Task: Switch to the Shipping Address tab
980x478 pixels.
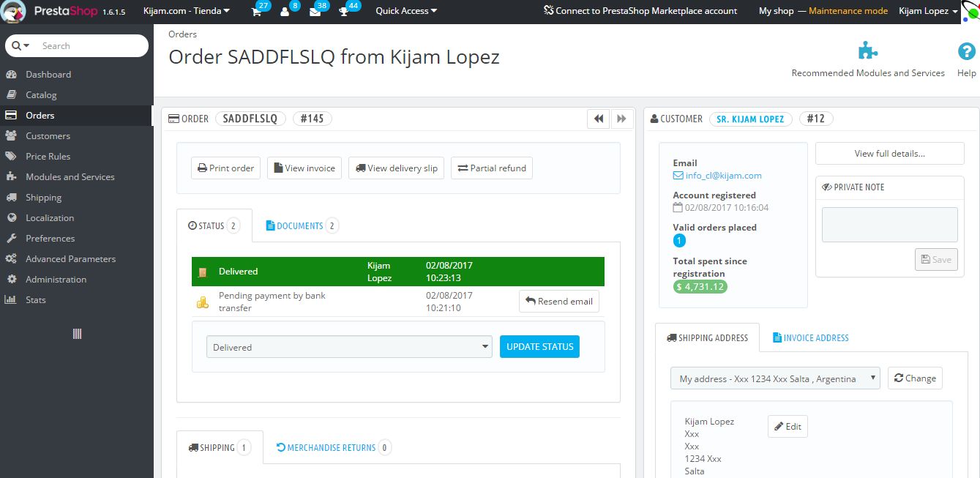Action: pyautogui.click(x=707, y=337)
